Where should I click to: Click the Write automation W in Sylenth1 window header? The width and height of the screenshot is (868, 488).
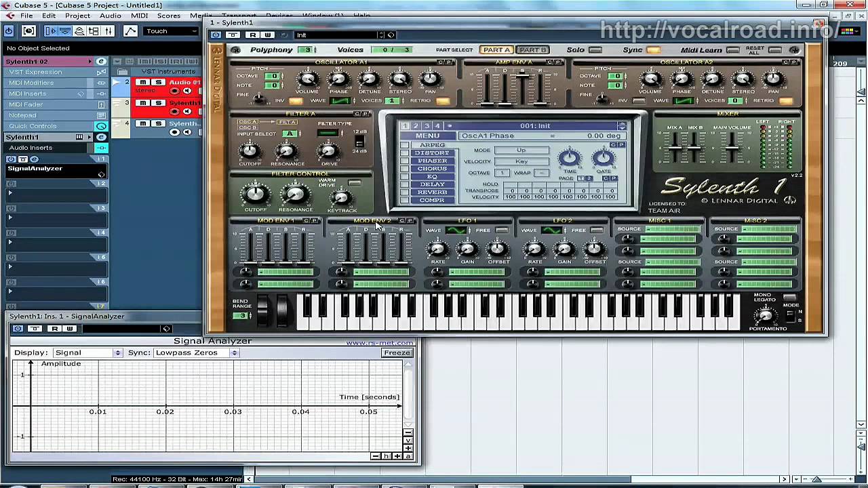click(x=267, y=35)
